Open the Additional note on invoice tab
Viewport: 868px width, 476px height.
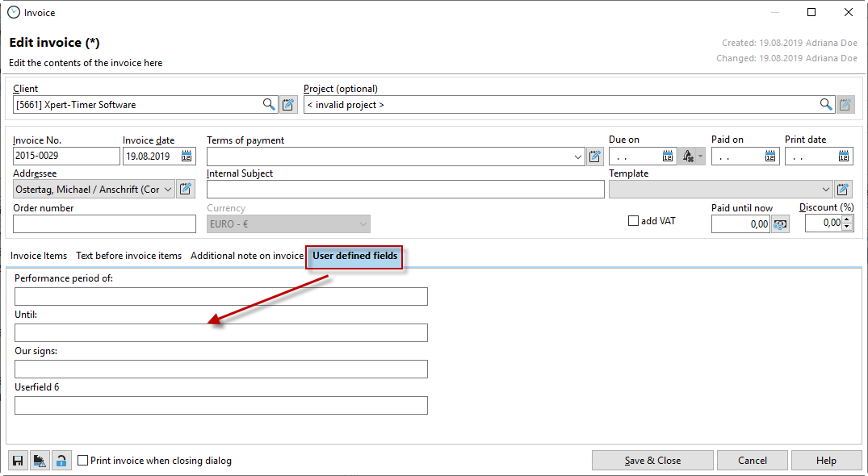coord(246,256)
